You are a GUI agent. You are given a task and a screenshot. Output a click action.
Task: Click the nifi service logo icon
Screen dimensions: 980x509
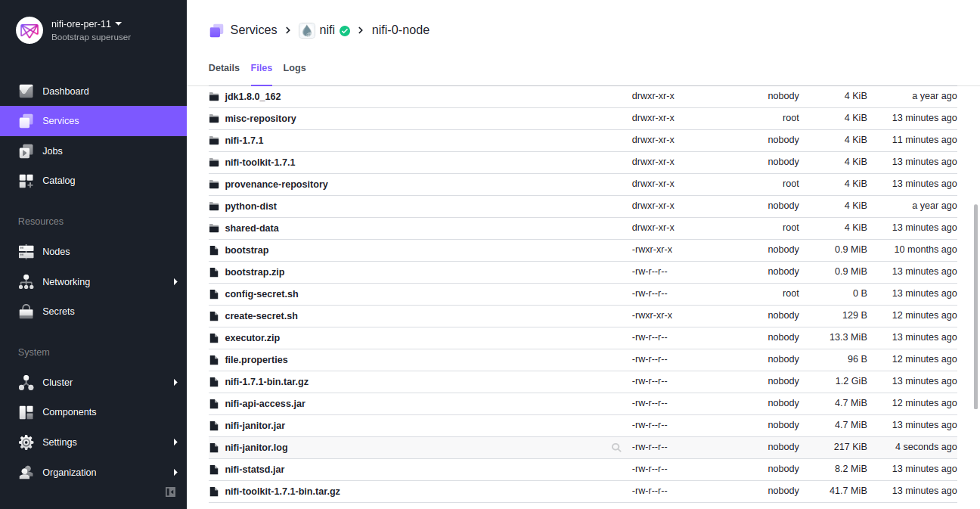[307, 30]
